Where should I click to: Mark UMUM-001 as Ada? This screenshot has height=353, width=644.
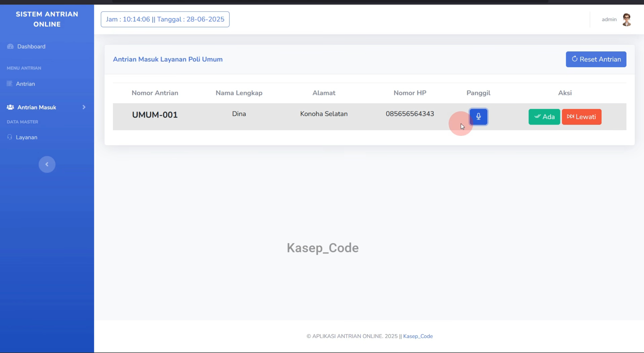(x=544, y=117)
